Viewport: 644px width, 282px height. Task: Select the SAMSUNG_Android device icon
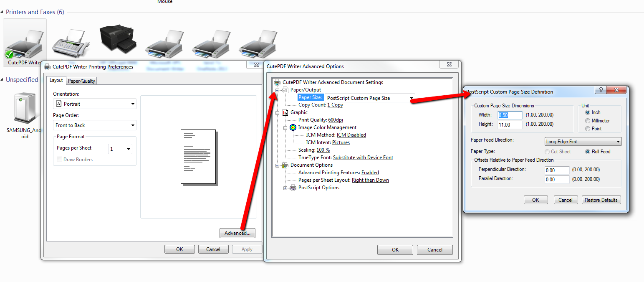tap(24, 108)
